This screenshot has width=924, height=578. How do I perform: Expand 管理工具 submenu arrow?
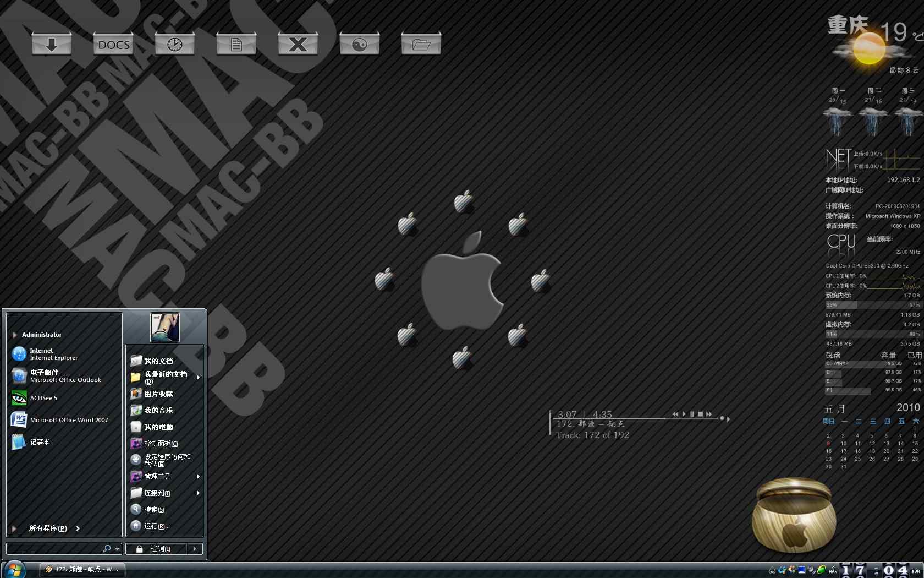tap(198, 477)
